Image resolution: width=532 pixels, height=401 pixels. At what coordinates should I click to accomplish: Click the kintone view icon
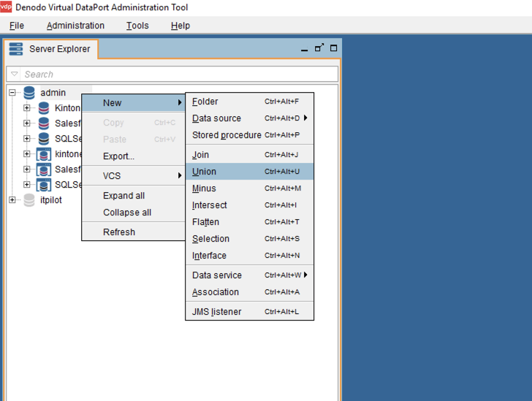click(44, 154)
